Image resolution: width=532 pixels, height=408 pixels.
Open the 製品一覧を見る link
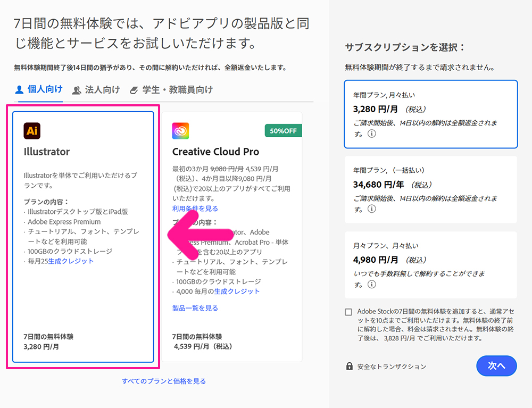tap(195, 307)
